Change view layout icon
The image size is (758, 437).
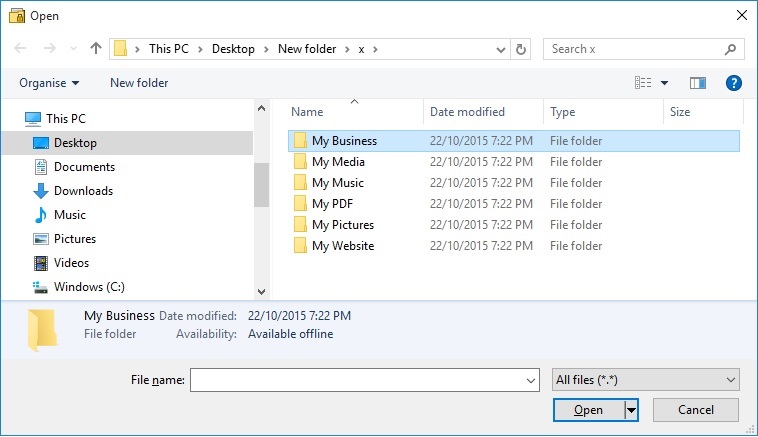coord(643,83)
